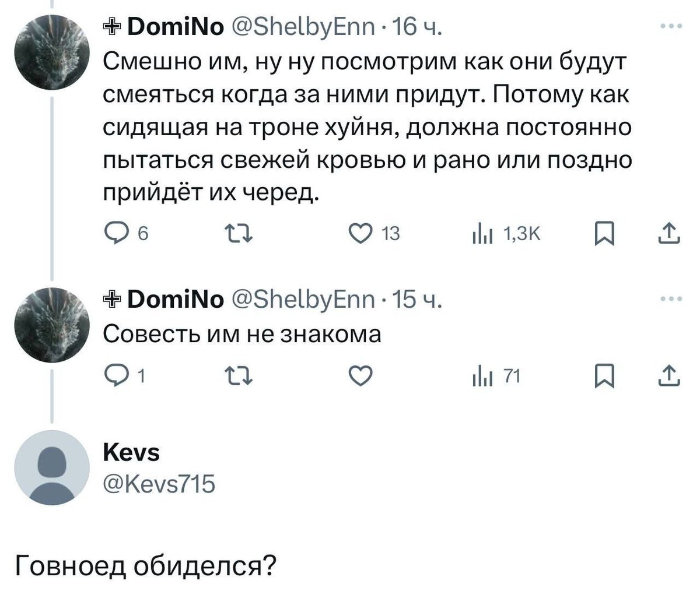View analytics showing 71 views
Screen dimensions: 700x598
483,378
